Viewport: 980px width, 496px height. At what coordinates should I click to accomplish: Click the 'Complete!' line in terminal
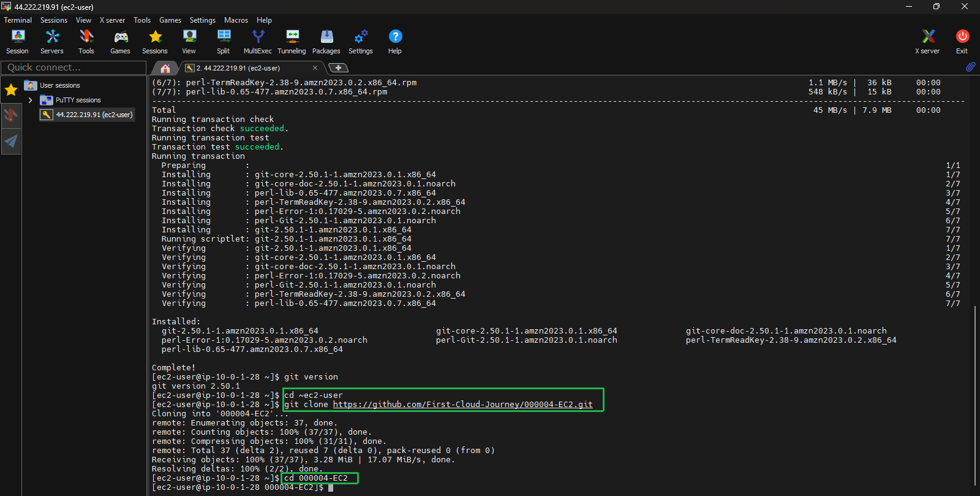(173, 368)
